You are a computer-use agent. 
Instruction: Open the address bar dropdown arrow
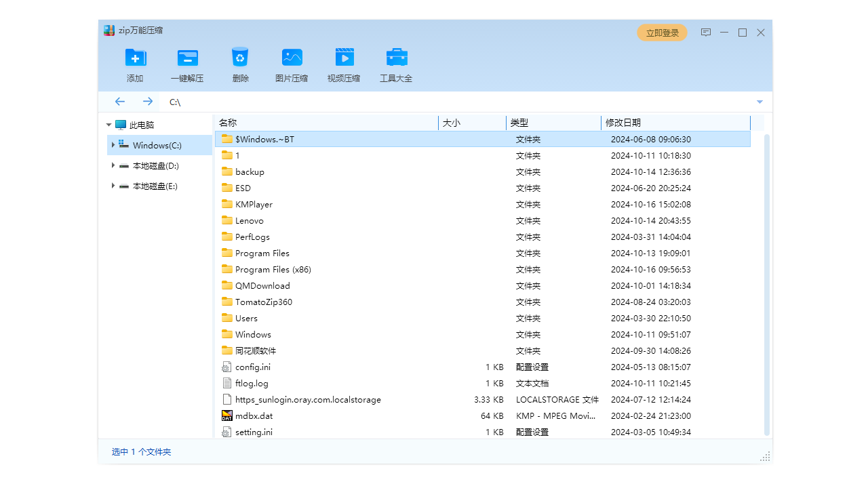click(759, 101)
